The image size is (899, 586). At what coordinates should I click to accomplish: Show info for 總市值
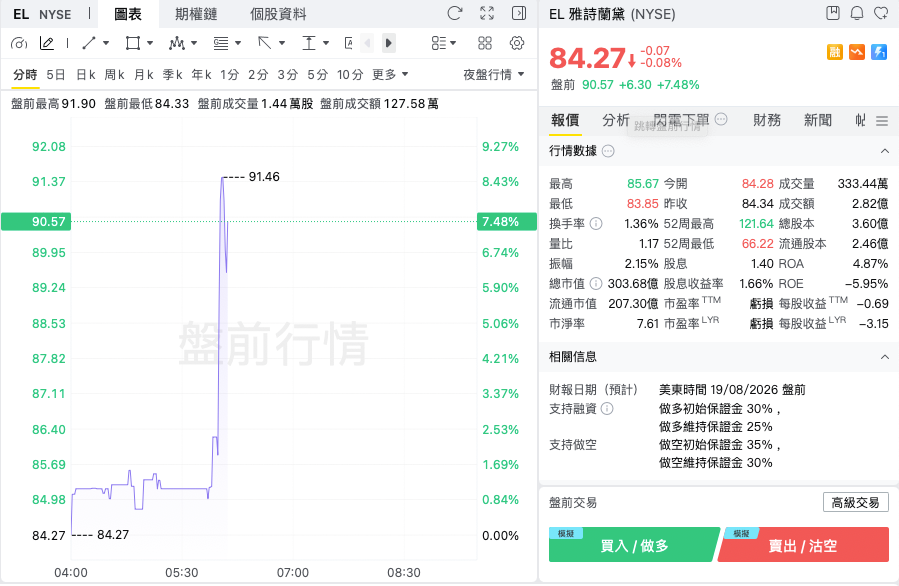(x=596, y=283)
